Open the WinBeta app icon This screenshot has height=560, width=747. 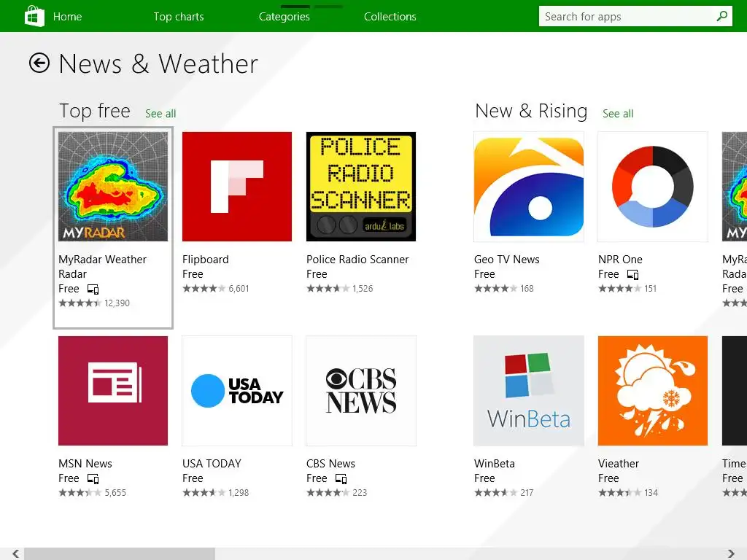pos(529,391)
